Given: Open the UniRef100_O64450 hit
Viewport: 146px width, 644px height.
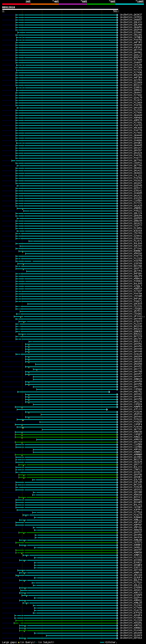Looking at the screenshot, I should point(131,27).
